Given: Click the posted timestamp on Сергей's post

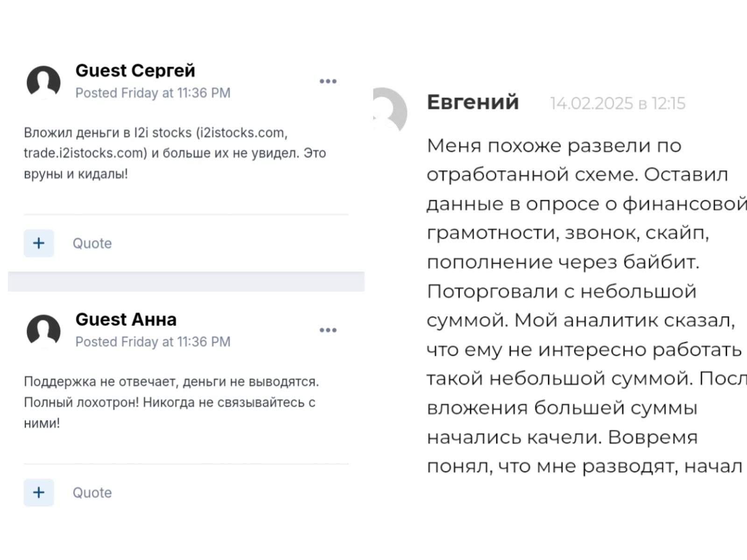Looking at the screenshot, I should pyautogui.click(x=153, y=93).
